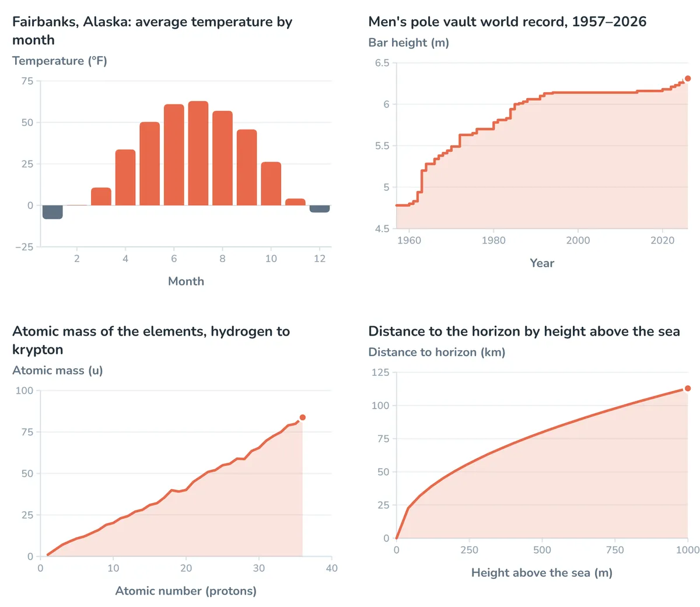Click the "−25" tick on the temperature axis
The width and height of the screenshot is (700, 607).
[x=24, y=247]
